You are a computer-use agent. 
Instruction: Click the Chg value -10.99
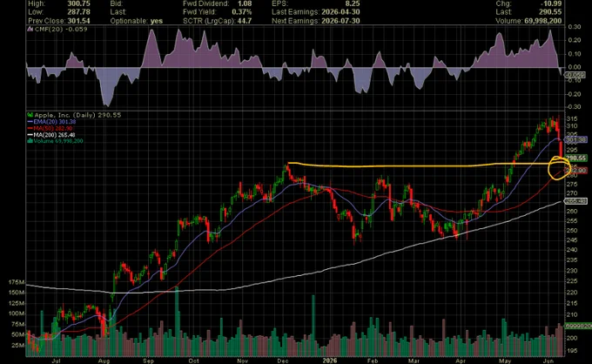coord(551,3)
